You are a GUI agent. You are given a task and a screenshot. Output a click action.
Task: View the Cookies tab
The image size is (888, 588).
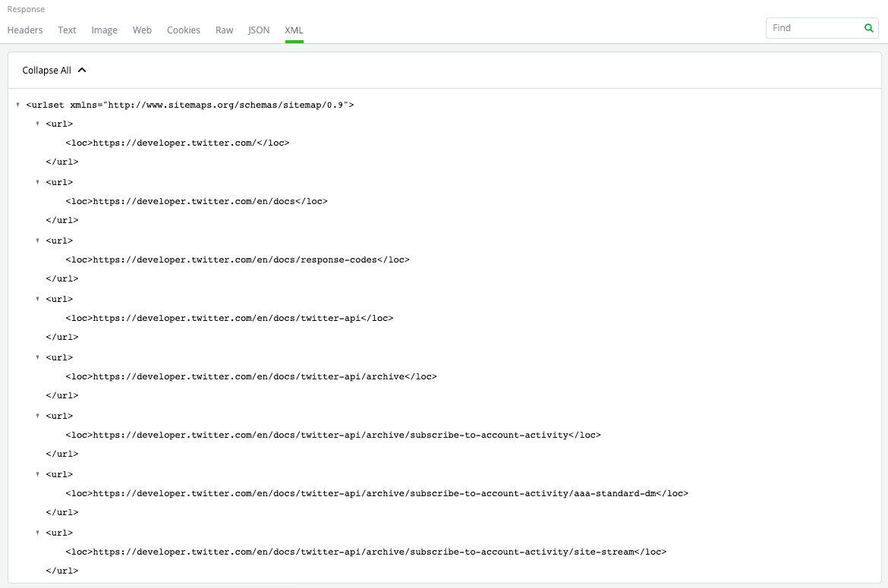coord(184,30)
